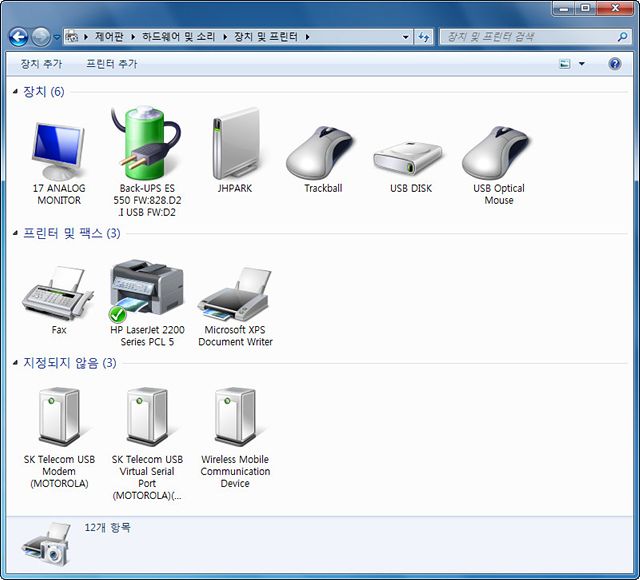
Task: Maximize the window
Action: [x=585, y=8]
